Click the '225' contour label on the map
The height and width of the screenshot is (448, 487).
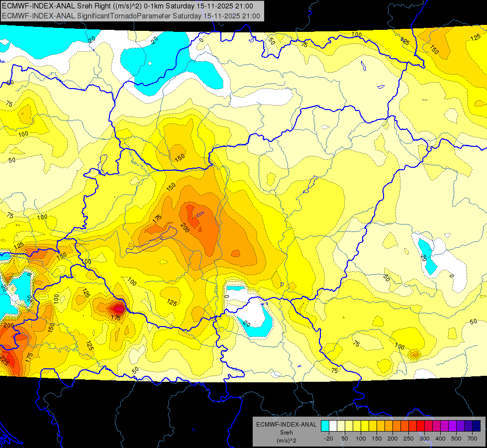pyautogui.click(x=4, y=360)
